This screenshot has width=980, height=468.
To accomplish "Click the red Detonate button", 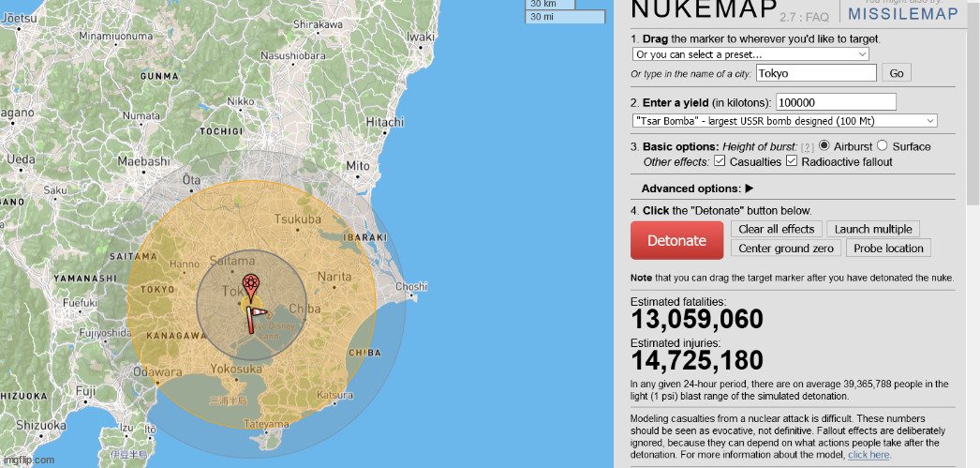I will pyautogui.click(x=676, y=240).
